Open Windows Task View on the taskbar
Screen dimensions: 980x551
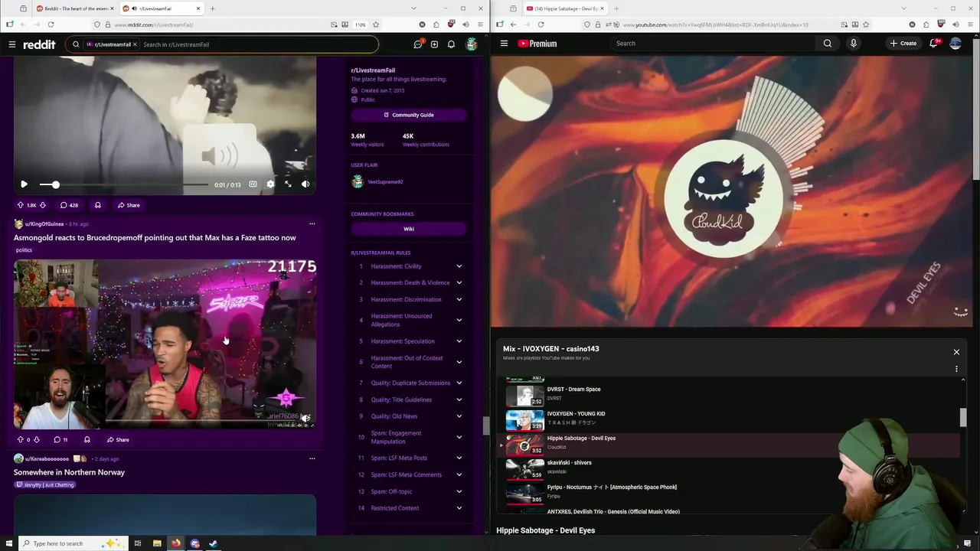tap(138, 543)
